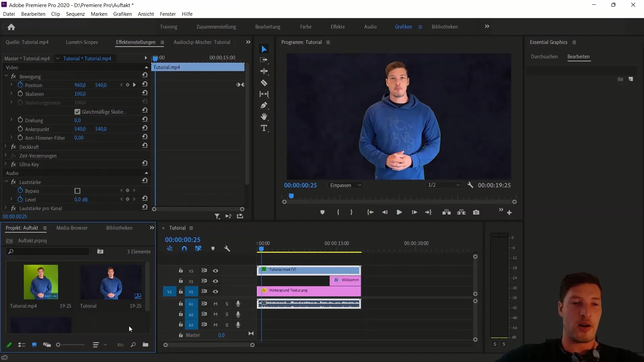This screenshot has height=362, width=644.
Task: Toggle Position stopwatch animation
Action: (20, 85)
